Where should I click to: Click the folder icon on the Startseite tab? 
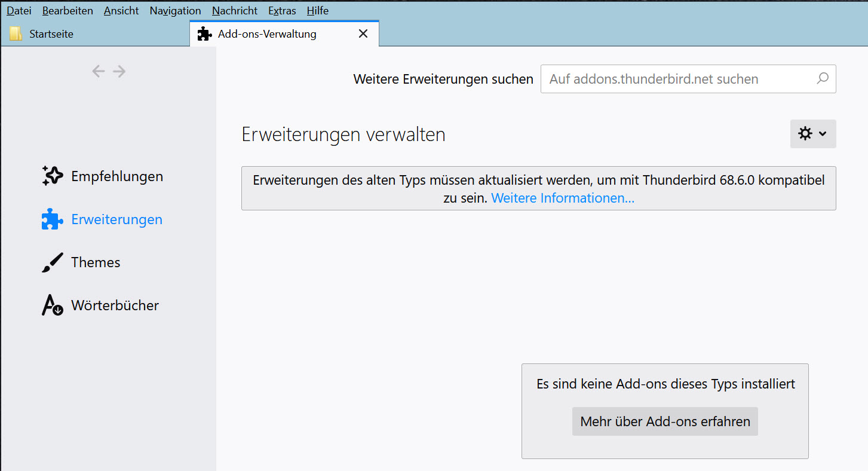click(16, 34)
